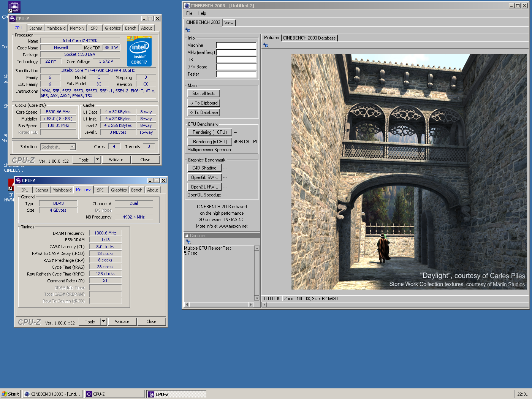Click MHz (real freq.) input field

[236, 52]
